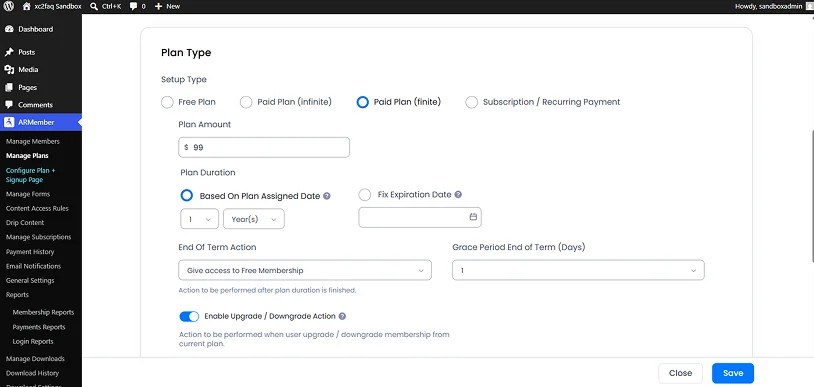Click the WordPress logo icon
Viewport: 814px width, 387px height.
(x=9, y=7)
